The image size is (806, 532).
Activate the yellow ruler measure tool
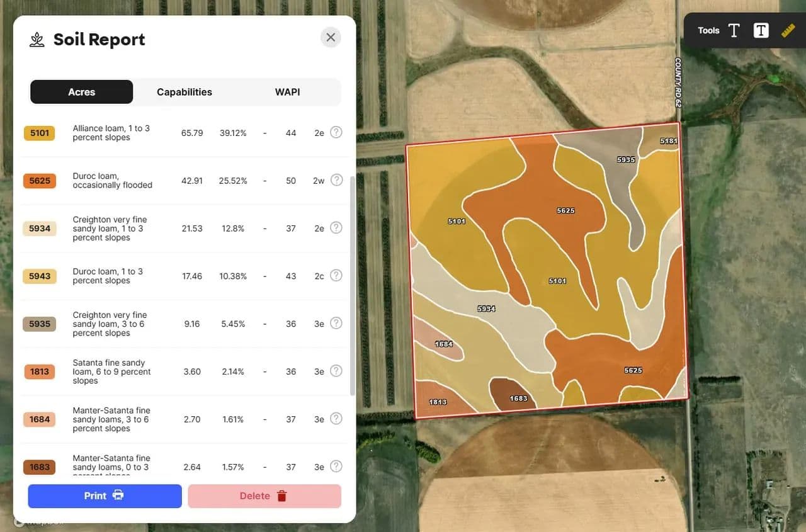click(788, 30)
